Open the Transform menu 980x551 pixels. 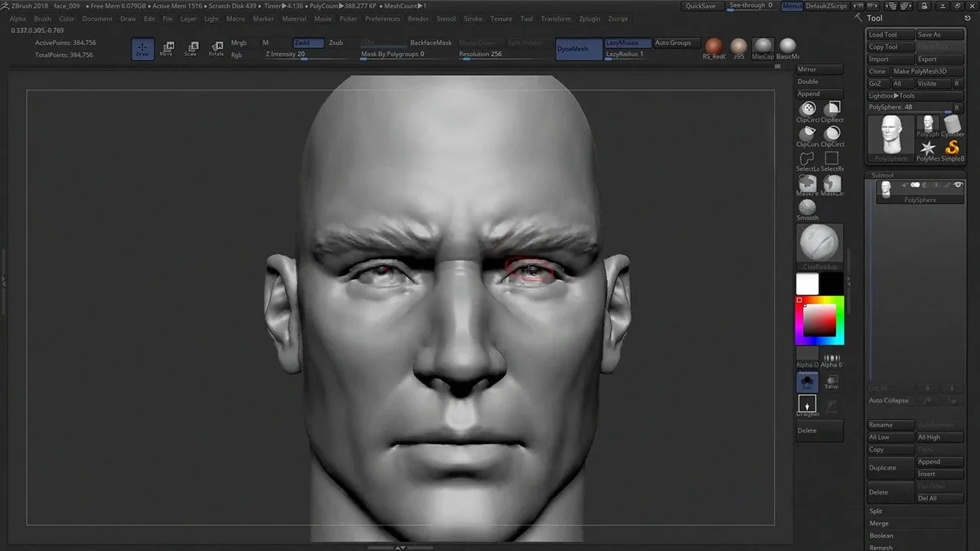pyautogui.click(x=556, y=18)
